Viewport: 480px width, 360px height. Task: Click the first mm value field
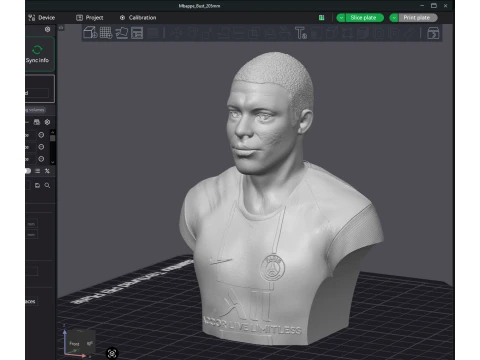coord(31,224)
